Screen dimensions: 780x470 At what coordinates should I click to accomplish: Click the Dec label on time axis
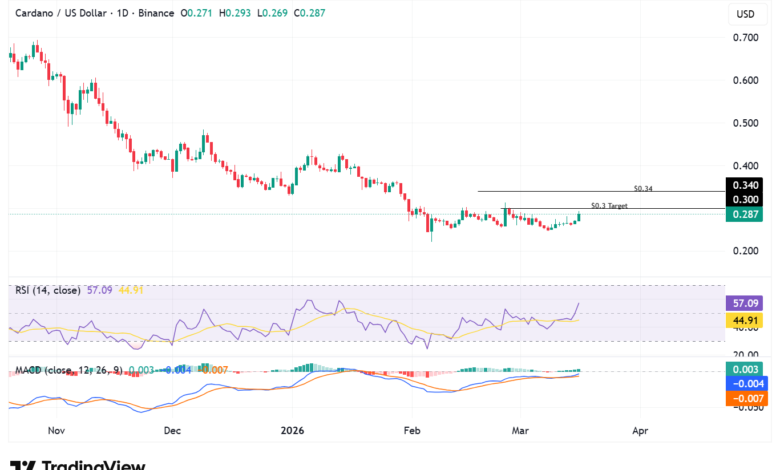[x=171, y=430]
